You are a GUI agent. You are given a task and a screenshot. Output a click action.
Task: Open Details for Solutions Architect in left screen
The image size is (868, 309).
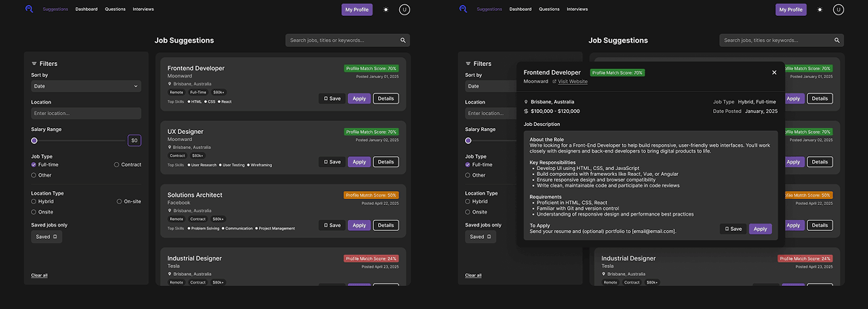coord(386,225)
